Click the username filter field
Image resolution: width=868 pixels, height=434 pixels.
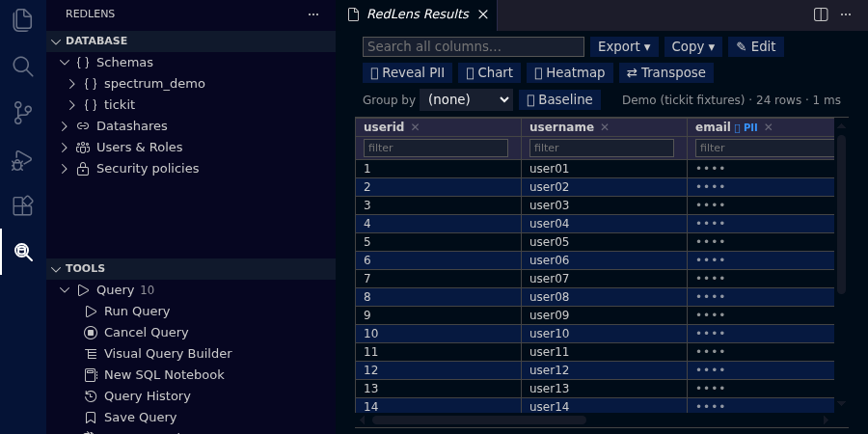(602, 148)
